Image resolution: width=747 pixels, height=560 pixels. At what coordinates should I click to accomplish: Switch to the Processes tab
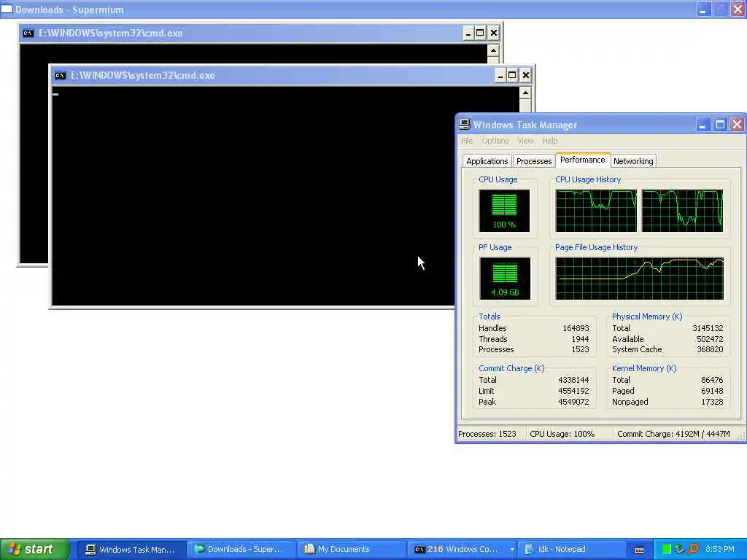tap(533, 161)
